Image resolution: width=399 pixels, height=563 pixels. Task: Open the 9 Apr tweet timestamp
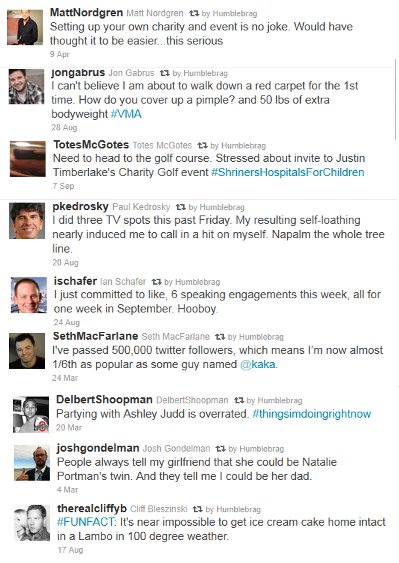(60, 54)
